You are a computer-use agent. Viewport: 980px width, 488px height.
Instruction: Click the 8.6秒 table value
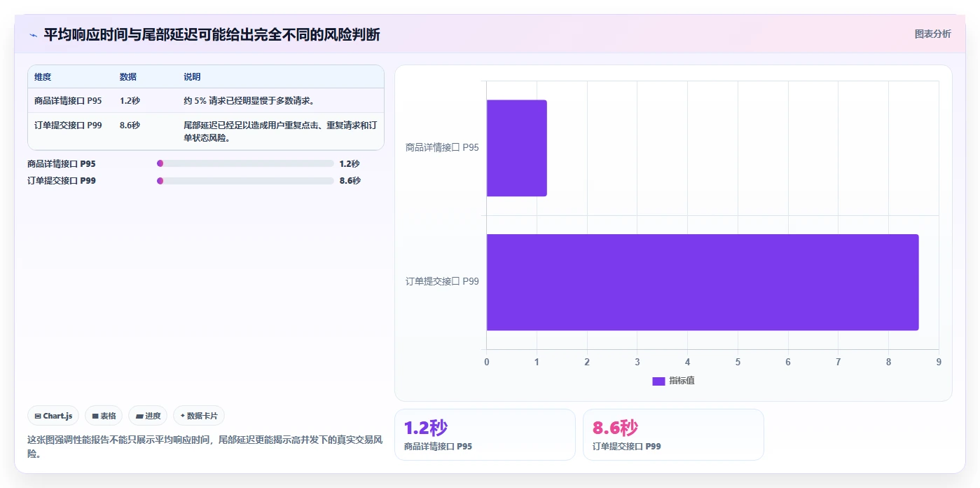[130, 125]
